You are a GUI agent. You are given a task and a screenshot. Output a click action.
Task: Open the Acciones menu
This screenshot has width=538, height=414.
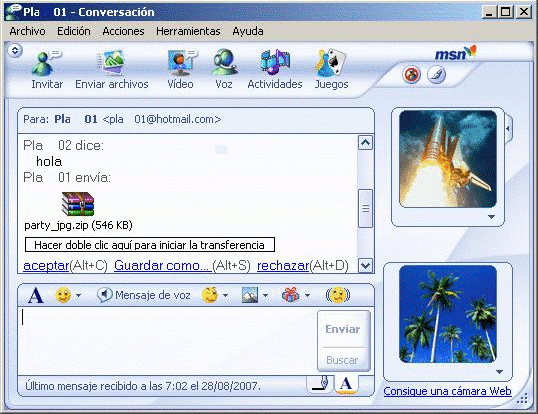click(x=123, y=31)
